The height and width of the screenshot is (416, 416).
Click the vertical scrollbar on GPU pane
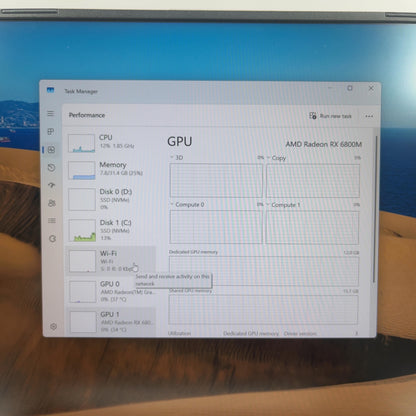pos(377,208)
